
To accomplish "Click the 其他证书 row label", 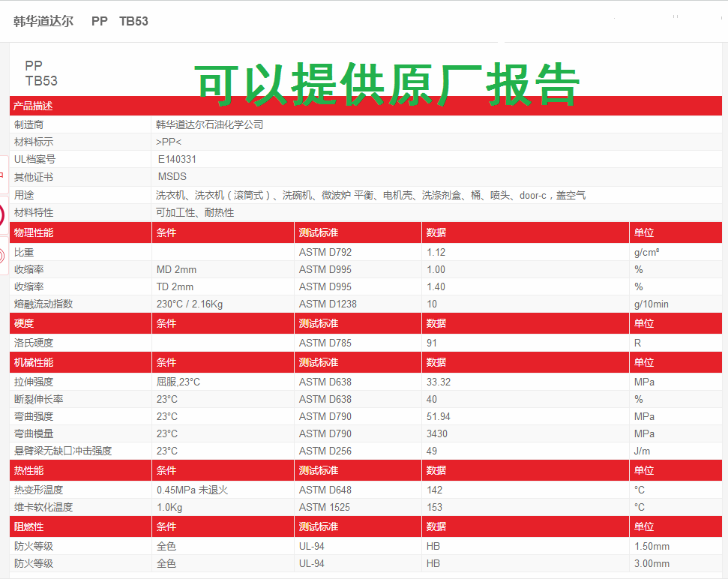I will click(x=34, y=177).
